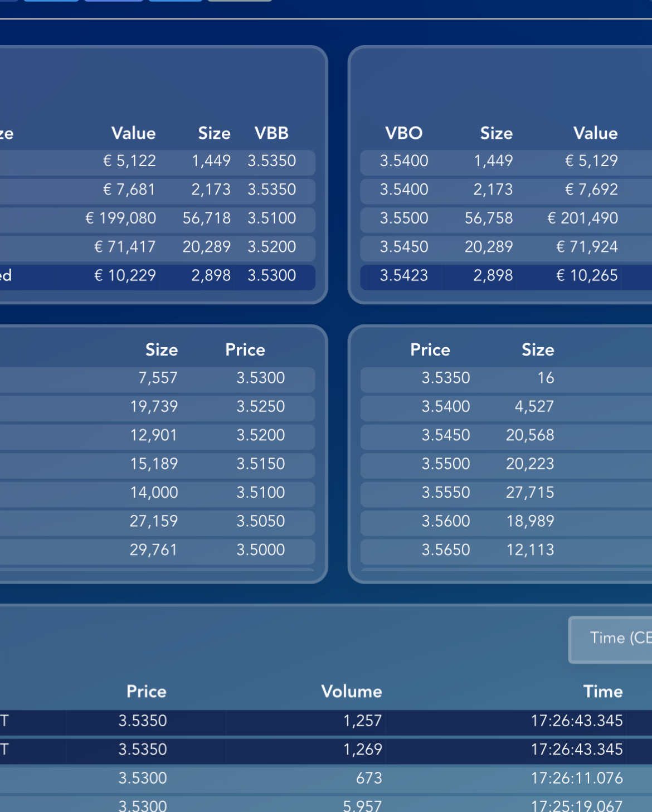The image size is (652, 812).
Task: Select the € 5,122 value cell
Action: (129, 161)
